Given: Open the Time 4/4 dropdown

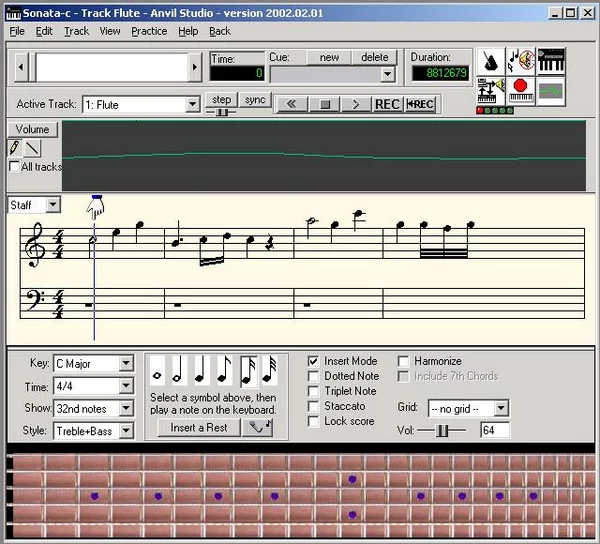Looking at the screenshot, I should point(126,386).
